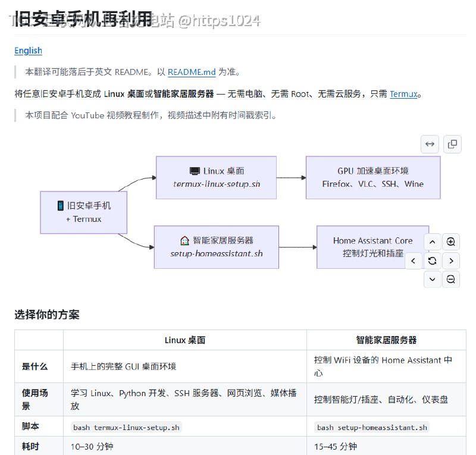Click the bash termux-linux-setup.sh code cell
The width and height of the screenshot is (476, 455).
coord(126,428)
